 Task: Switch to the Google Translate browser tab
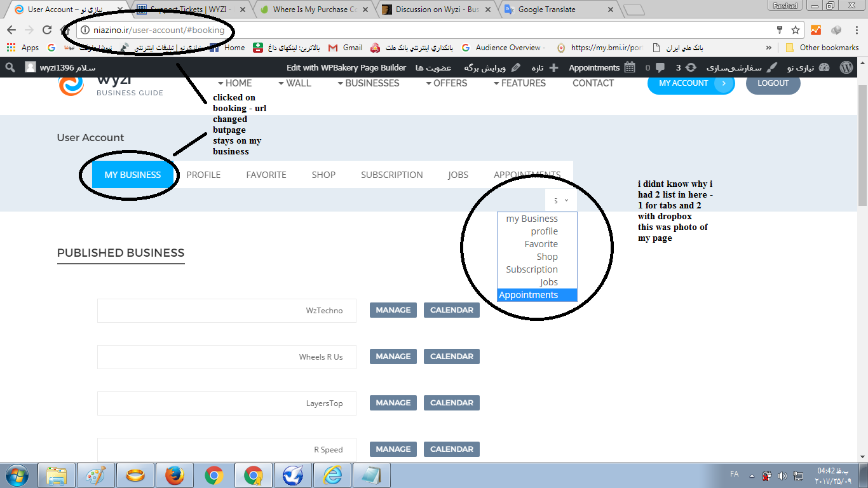click(546, 10)
